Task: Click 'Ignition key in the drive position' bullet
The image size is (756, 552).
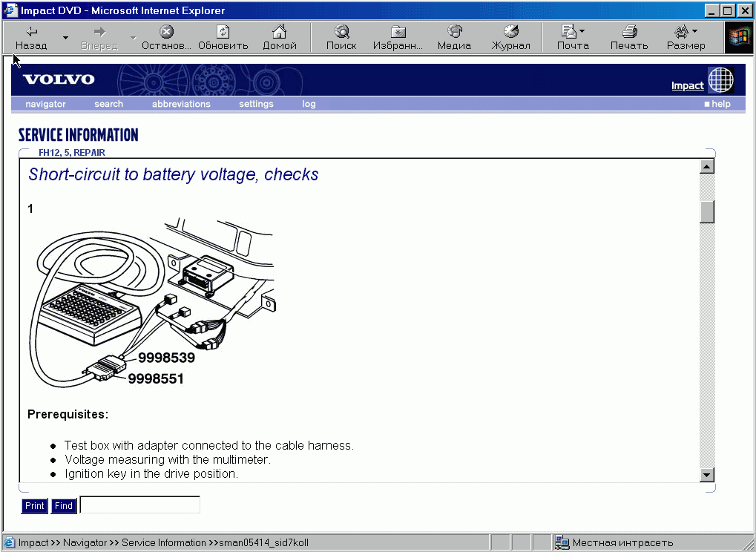Action: coord(151,473)
